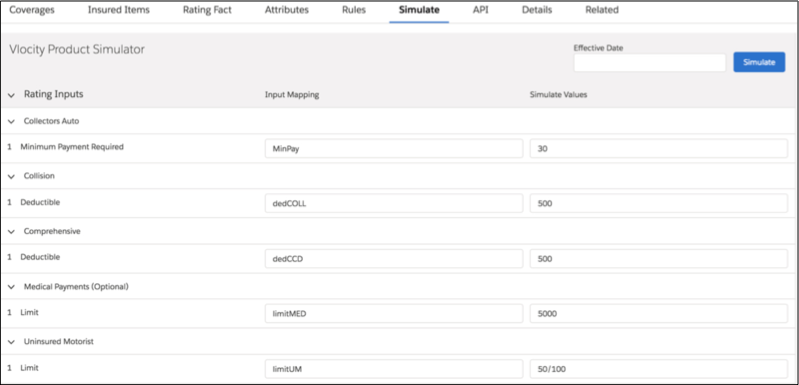Switch to the Insured Items tab

point(119,10)
